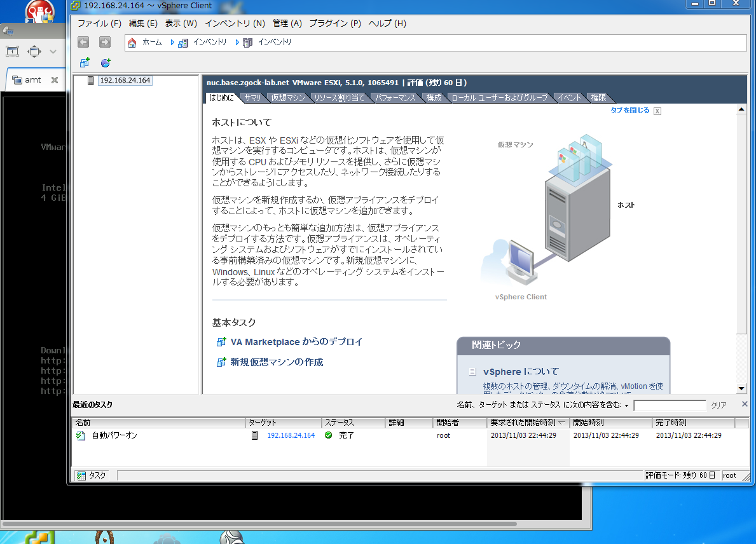The width and height of the screenshot is (756, 544).
Task: Click the VA Marketplace deploy icon
Action: (x=221, y=342)
